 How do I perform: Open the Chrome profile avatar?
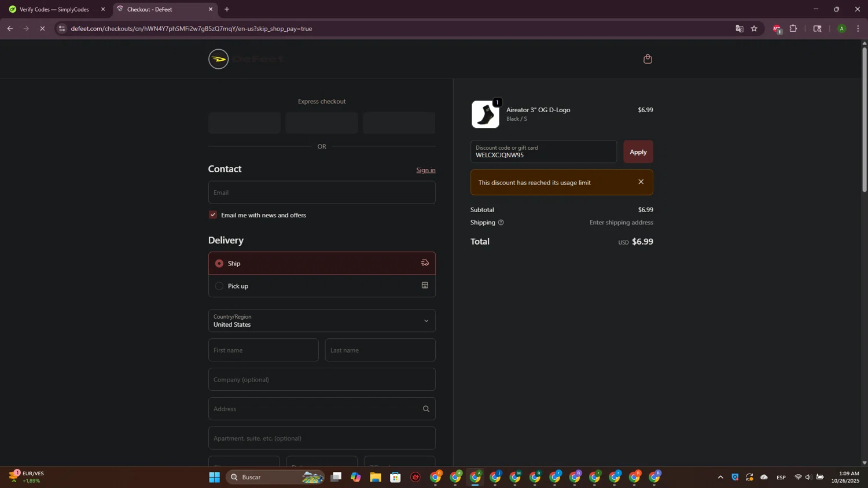click(841, 28)
